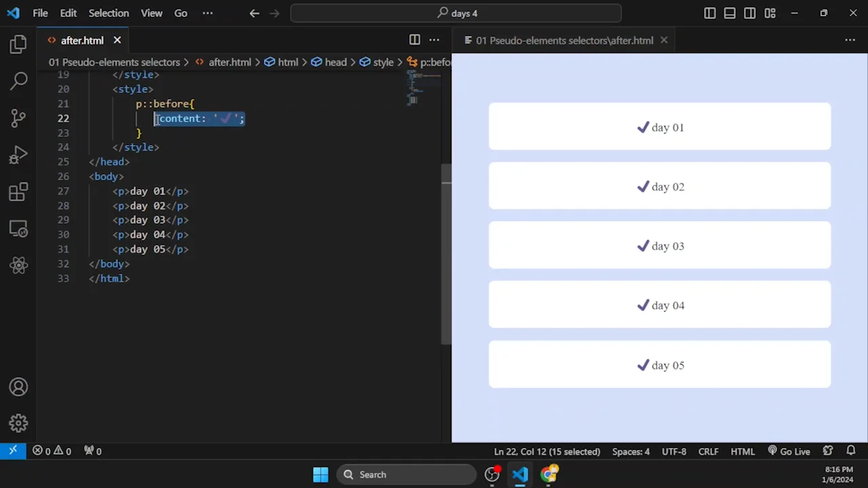
Task: Click the html breadcrumb segment
Action: [281, 62]
